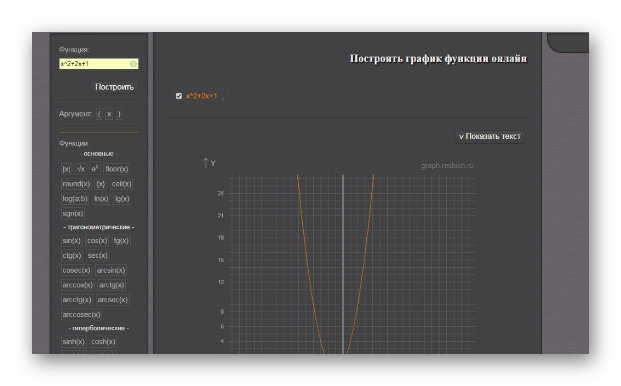The image size is (621, 386).
Task: Insert the sinh(x) function
Action: 74,341
